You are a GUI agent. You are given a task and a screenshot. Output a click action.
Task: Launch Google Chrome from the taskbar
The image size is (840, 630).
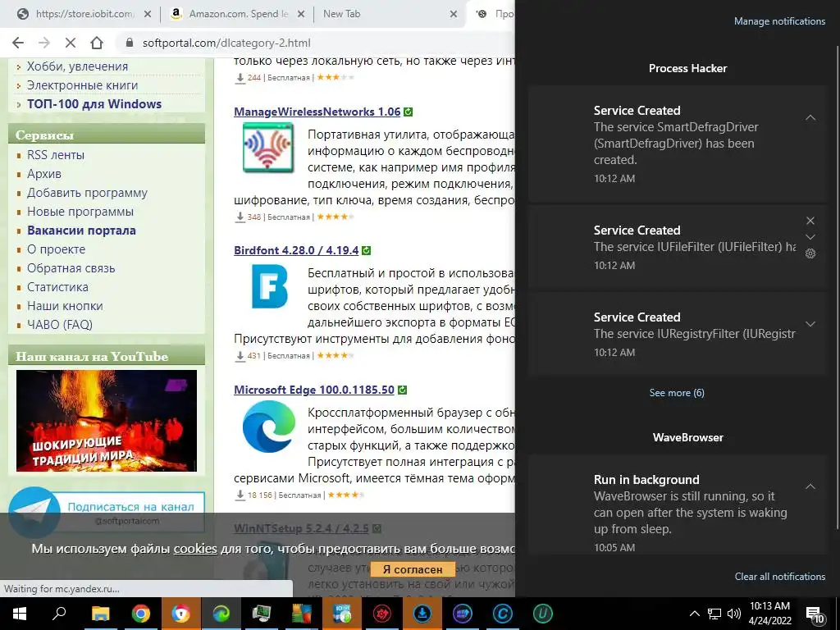[x=140, y=614]
